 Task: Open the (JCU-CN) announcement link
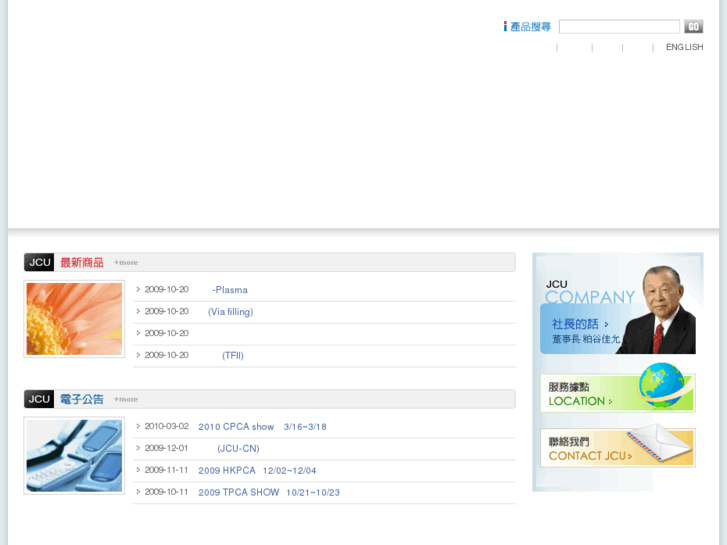click(238, 449)
